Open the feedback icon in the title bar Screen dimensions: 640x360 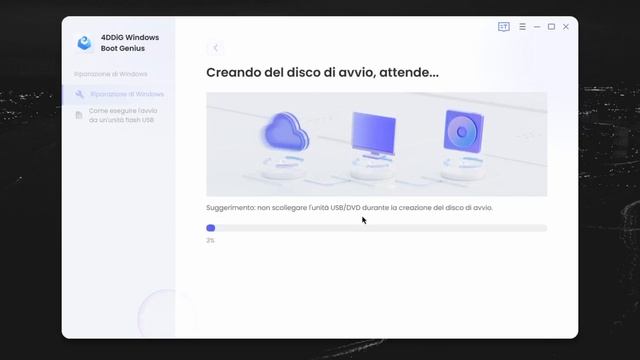point(504,27)
